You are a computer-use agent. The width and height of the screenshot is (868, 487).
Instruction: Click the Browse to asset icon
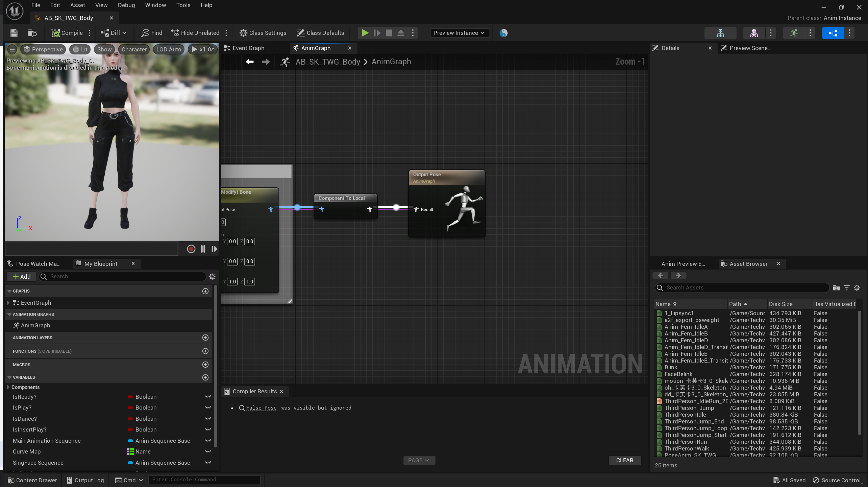(32, 33)
